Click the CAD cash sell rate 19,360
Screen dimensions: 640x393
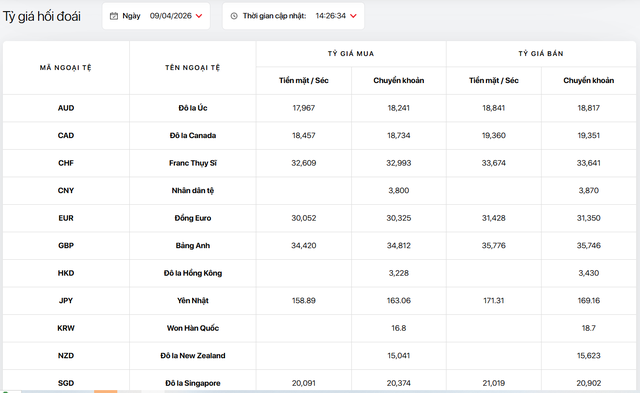pos(493,135)
